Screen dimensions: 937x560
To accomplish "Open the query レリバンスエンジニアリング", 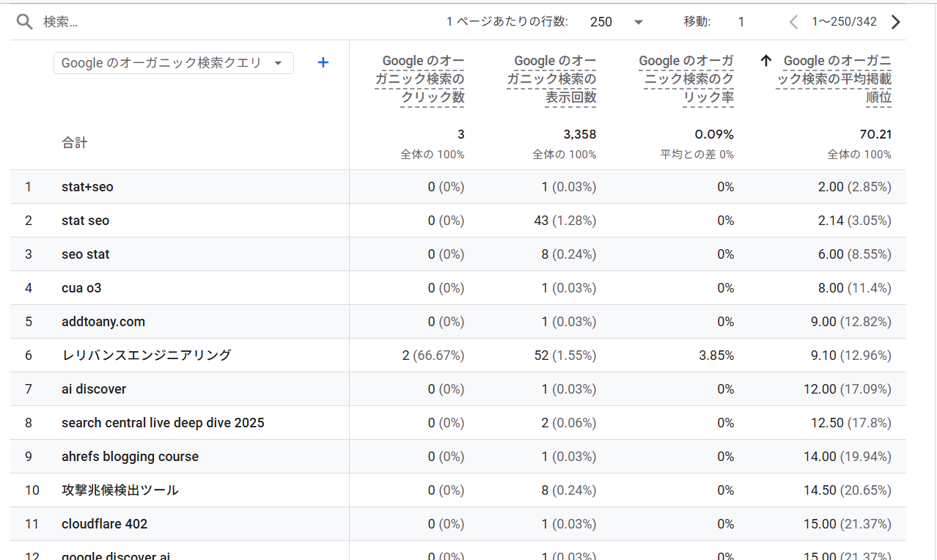I will (x=147, y=355).
